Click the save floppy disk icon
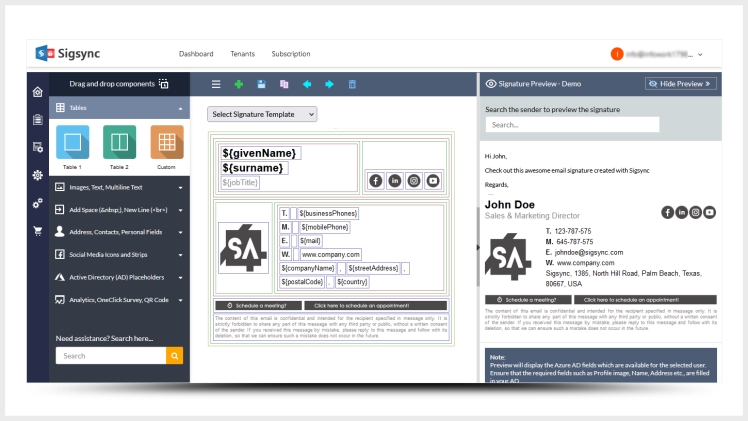 [x=261, y=85]
